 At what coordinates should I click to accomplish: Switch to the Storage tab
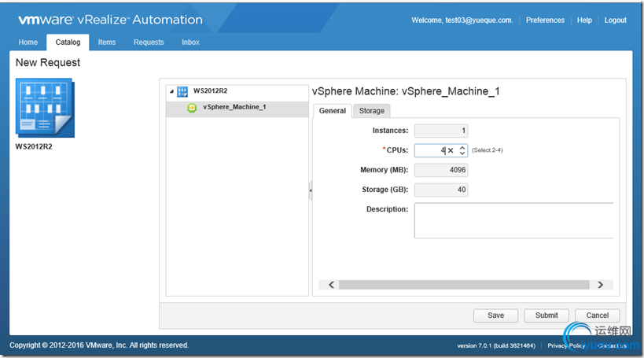(x=372, y=111)
